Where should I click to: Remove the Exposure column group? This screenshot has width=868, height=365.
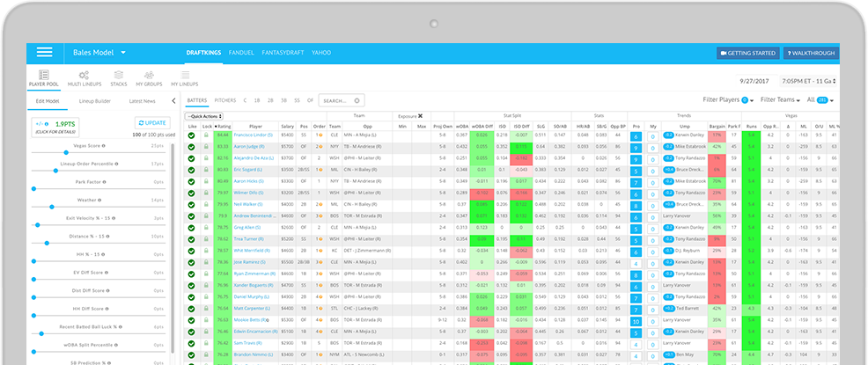tap(420, 116)
